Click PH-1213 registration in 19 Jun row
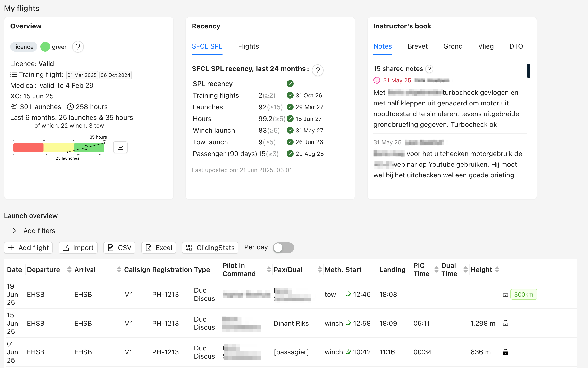Screen dimensions: 588x368 [x=165, y=294]
